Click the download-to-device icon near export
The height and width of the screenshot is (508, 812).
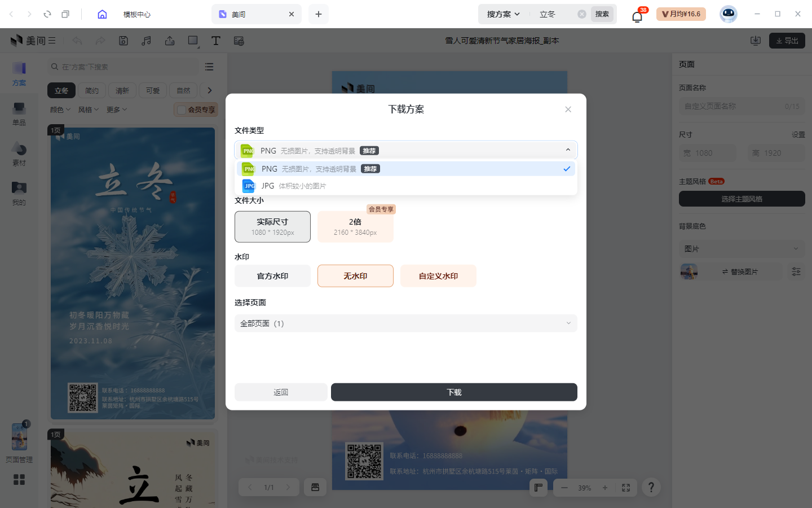756,41
